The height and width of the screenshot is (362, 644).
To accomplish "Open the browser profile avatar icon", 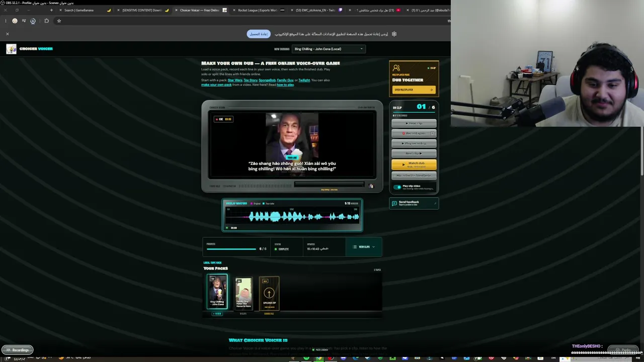I will pos(15,21).
